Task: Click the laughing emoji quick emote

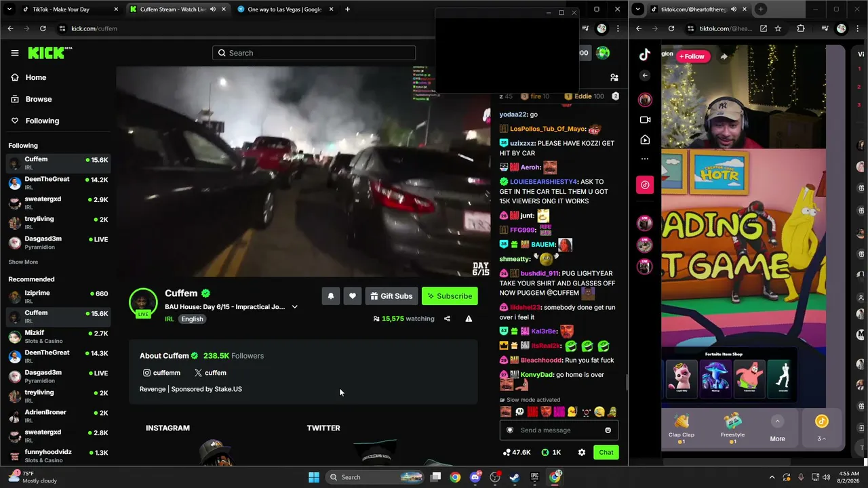Action: 599,411
